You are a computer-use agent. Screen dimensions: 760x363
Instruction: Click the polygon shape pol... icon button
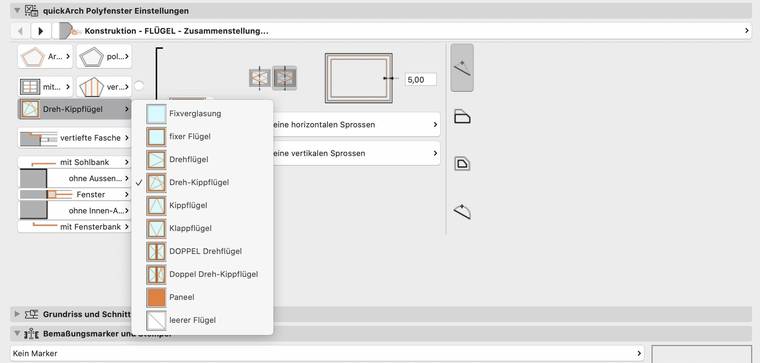pos(104,57)
